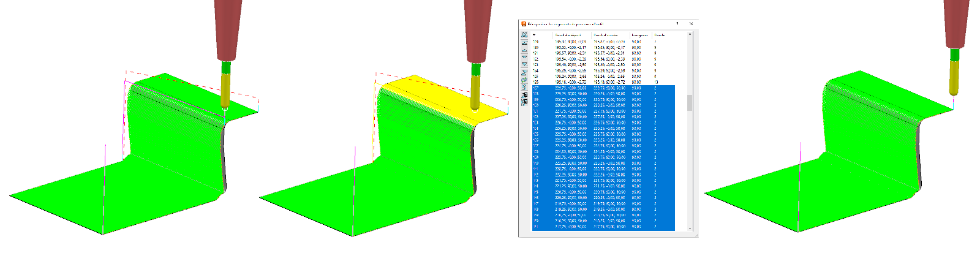The height and width of the screenshot is (253, 980).
Task: Click the Reverse order icon
Action: (524, 72)
